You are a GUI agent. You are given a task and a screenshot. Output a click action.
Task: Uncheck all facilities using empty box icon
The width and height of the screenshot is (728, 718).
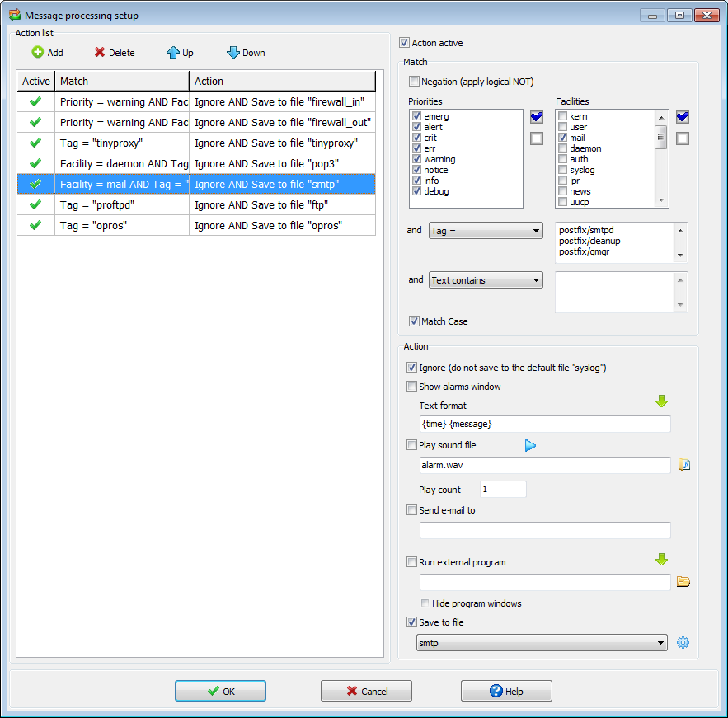tap(683, 138)
